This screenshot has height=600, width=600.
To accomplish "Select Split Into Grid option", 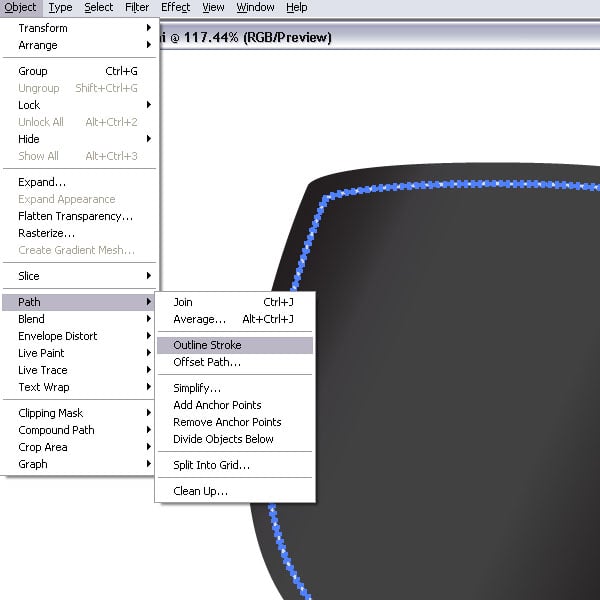I will click(x=211, y=465).
